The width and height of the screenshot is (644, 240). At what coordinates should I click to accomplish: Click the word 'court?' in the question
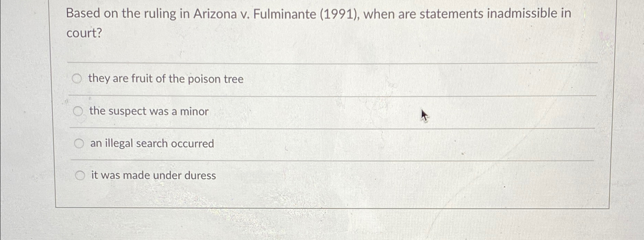click(84, 33)
